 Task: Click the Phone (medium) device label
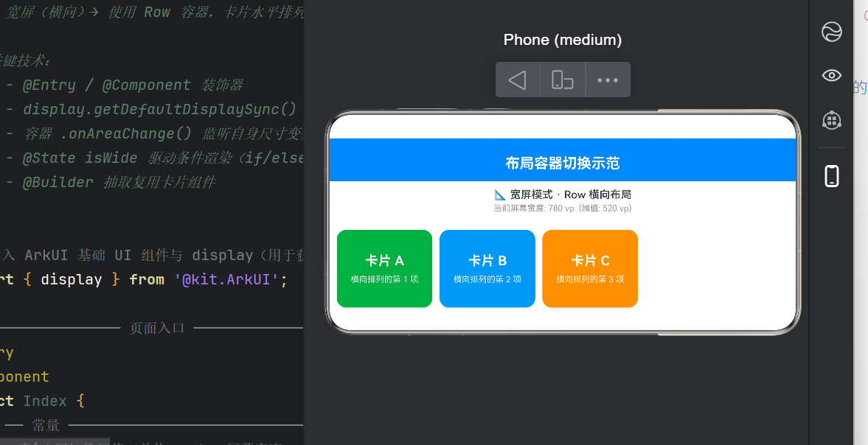(563, 40)
